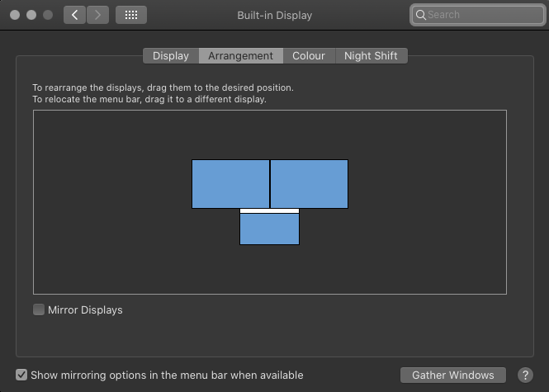Click the forward navigation arrow
Image resolution: width=549 pixels, height=392 pixels.
point(97,15)
